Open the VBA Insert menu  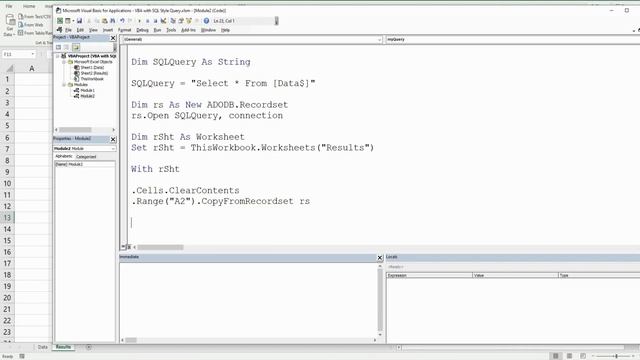point(107,30)
